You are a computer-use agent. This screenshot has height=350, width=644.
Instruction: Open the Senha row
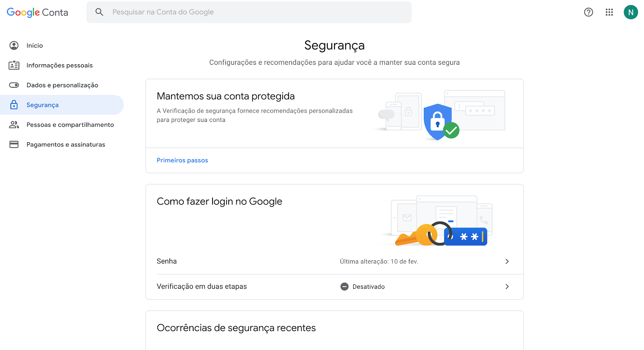[x=334, y=261]
